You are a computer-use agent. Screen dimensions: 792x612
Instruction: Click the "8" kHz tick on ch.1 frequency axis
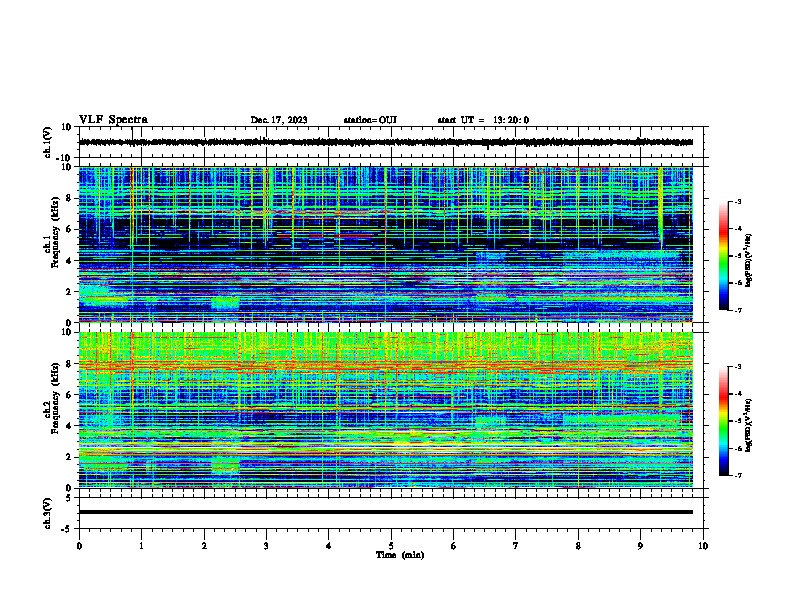click(70, 198)
